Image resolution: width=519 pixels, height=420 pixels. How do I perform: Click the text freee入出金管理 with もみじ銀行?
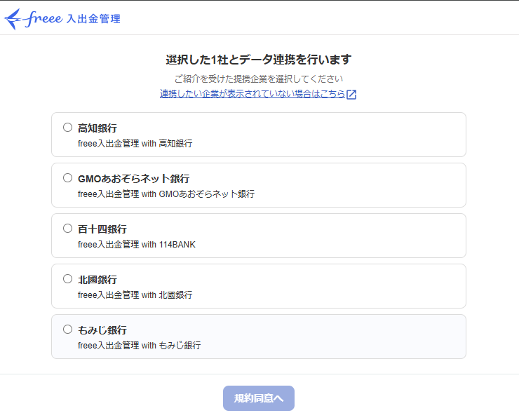coord(140,345)
